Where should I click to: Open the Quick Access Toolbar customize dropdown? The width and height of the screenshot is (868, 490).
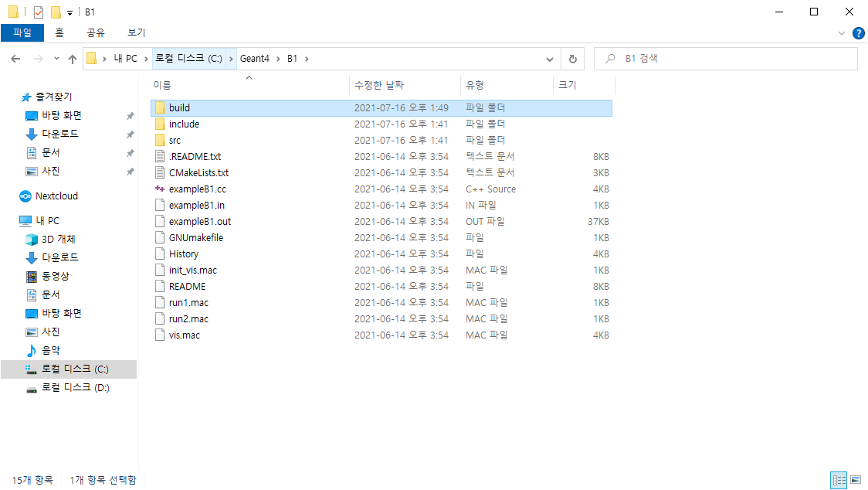(x=70, y=12)
